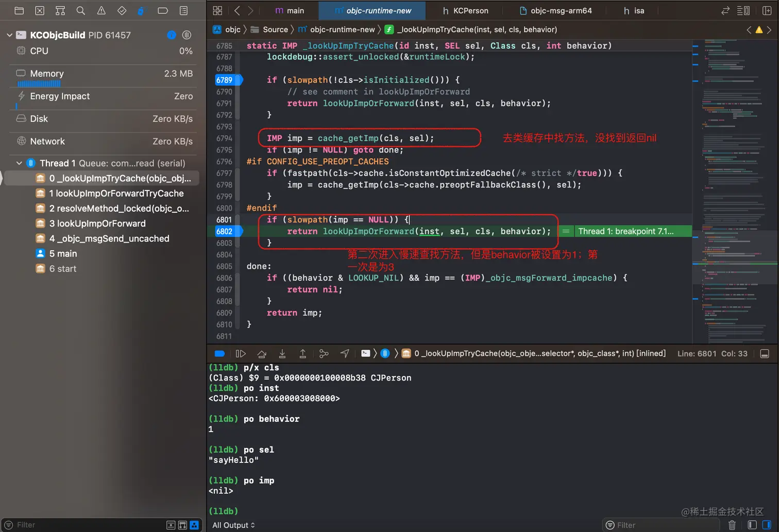
Task: Open the All Output popup menu
Action: [x=233, y=525]
